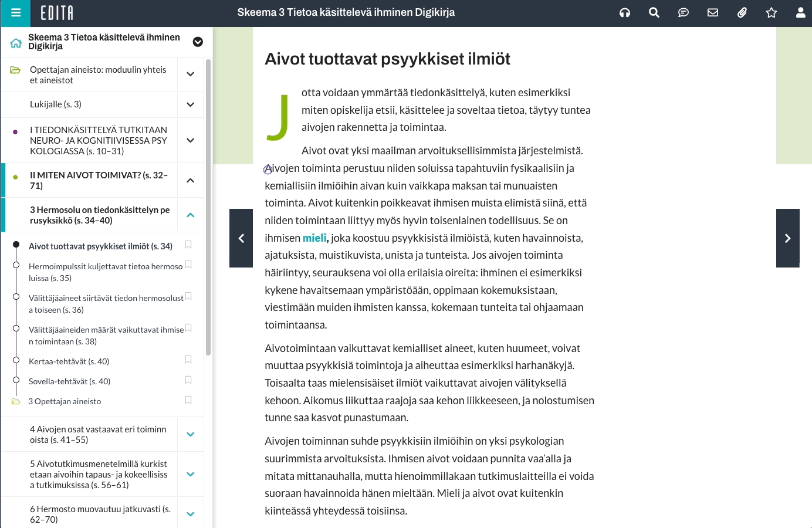Screen dimensions: 812x528
Task: Open Hermoimpulssit kuljettavat tietoa (s. 35)
Action: click(106, 272)
